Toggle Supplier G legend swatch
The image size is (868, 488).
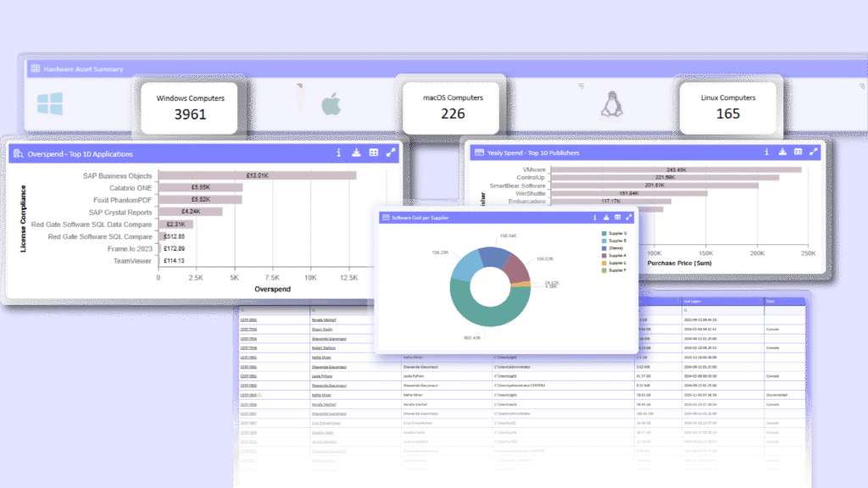click(604, 234)
